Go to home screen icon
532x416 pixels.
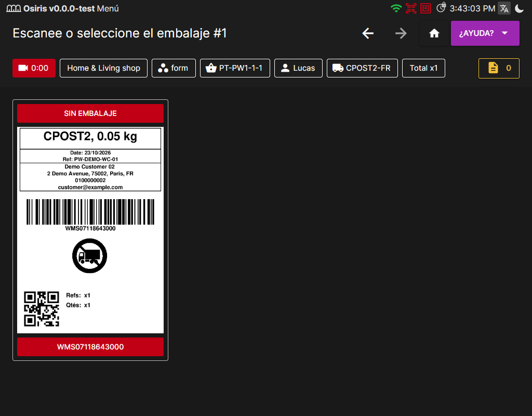[x=434, y=33]
